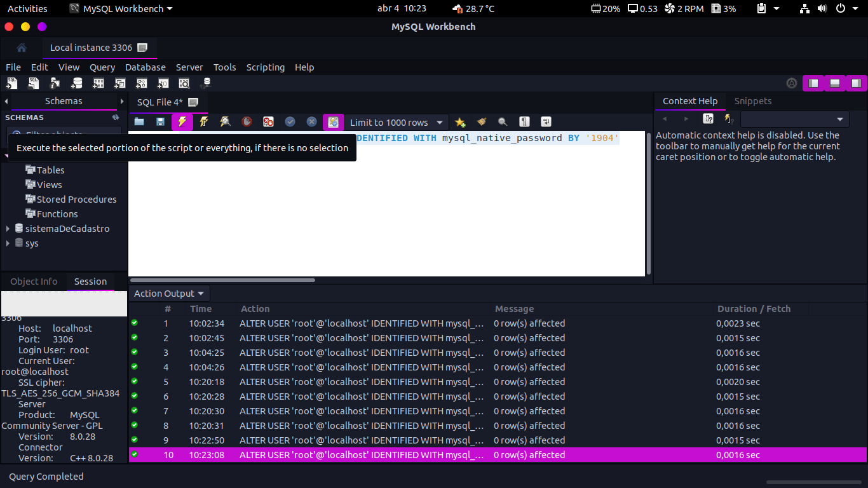
Task: Open the MySQL Workbench app menu in top bar
Action: (121, 9)
